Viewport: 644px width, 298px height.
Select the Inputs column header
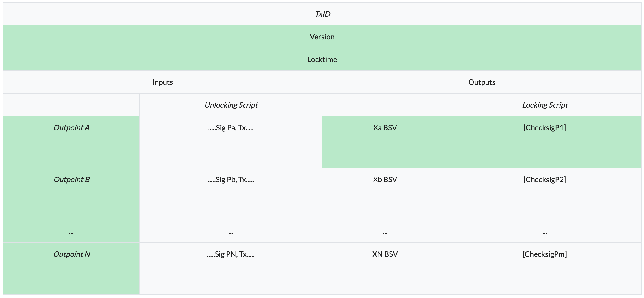(x=162, y=82)
